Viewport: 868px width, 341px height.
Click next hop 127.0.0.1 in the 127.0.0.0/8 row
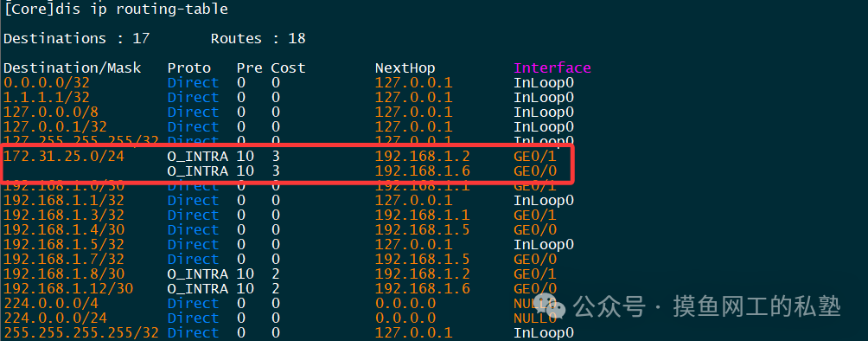point(413,113)
